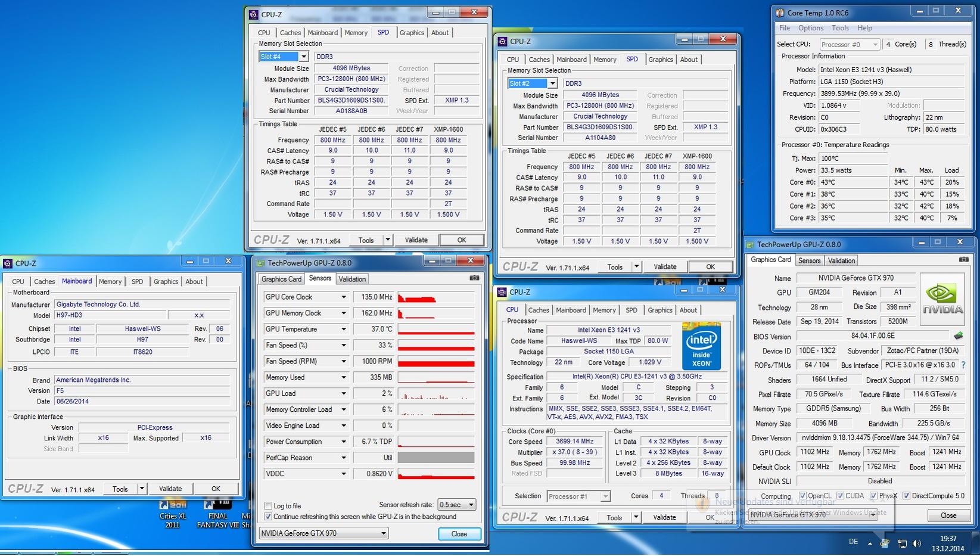Open the Action Center tray icon

pos(885,543)
